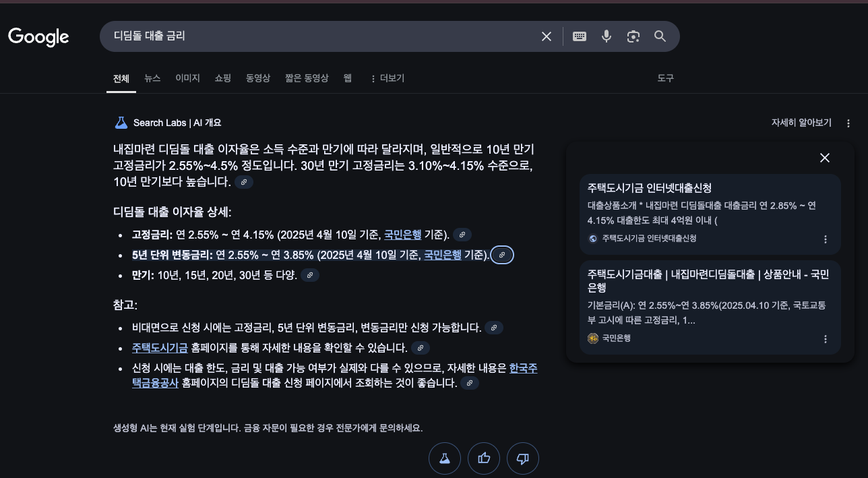Open source link after first summary paragraph

(x=244, y=182)
